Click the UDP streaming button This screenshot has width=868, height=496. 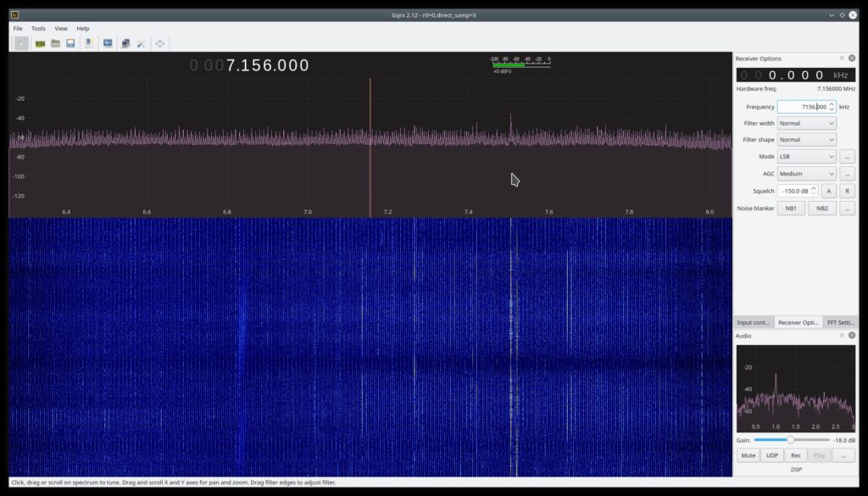click(771, 455)
